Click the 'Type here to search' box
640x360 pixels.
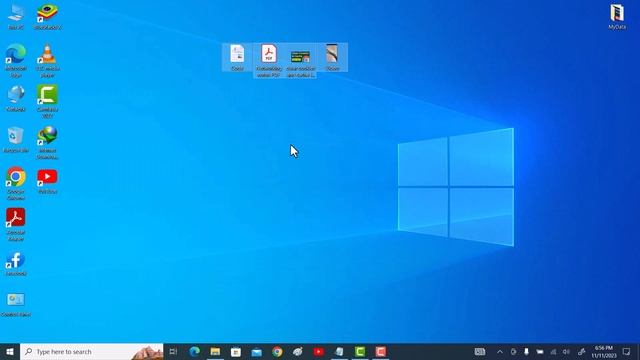click(91, 351)
